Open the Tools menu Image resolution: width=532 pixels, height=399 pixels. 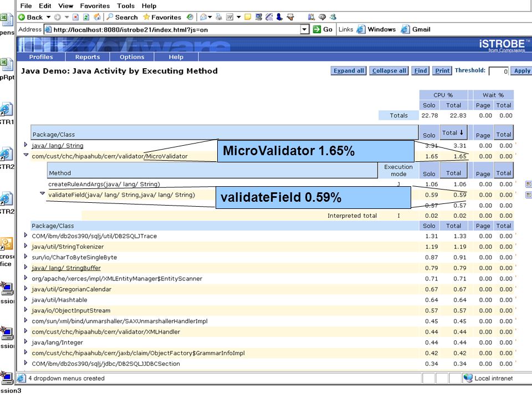click(126, 6)
